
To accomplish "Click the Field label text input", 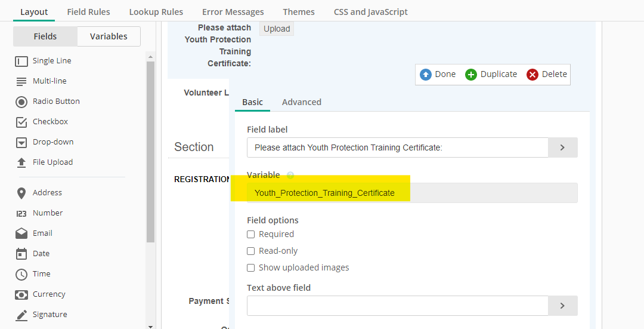I will (x=397, y=147).
